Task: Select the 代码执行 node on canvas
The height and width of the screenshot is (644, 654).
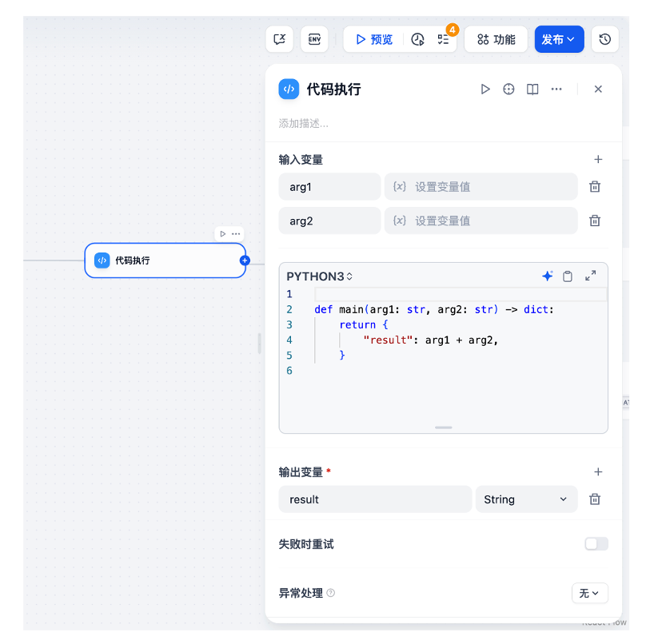Action: [165, 260]
